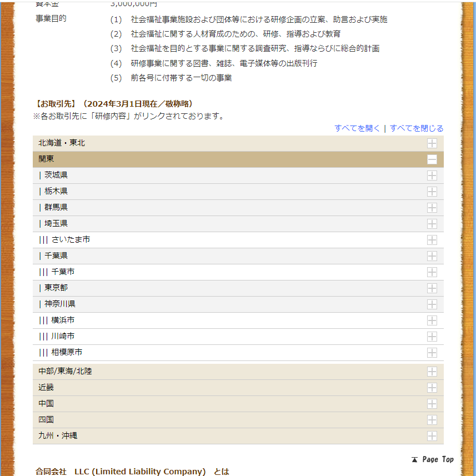Select the 関東 region header
This screenshot has height=476, width=476.
[238, 159]
